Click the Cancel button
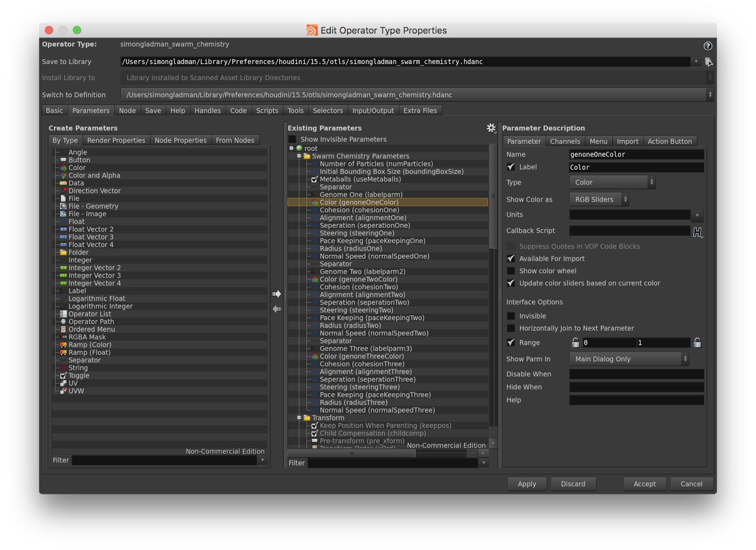The width and height of the screenshot is (756, 550). [x=691, y=484]
